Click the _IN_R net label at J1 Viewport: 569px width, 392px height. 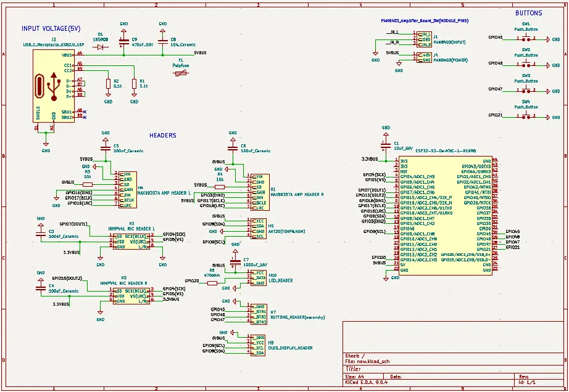click(x=393, y=43)
